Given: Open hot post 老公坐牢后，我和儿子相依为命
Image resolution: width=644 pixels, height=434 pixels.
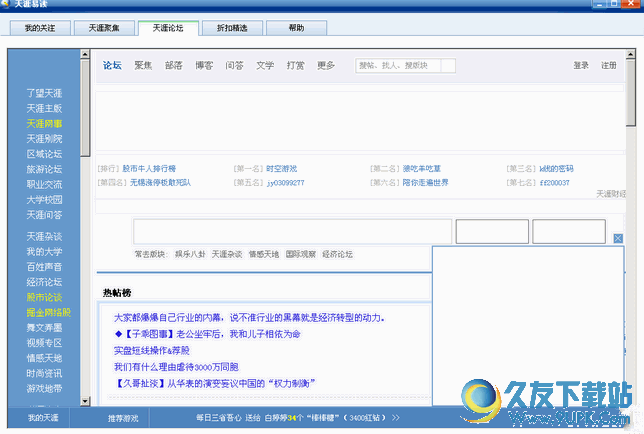Looking at the screenshot, I should [207, 334].
